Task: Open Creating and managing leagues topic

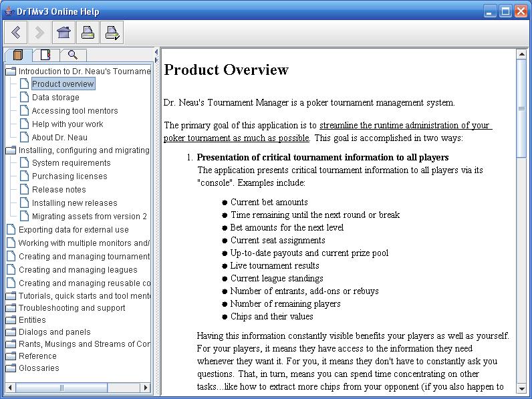Action: coord(78,270)
